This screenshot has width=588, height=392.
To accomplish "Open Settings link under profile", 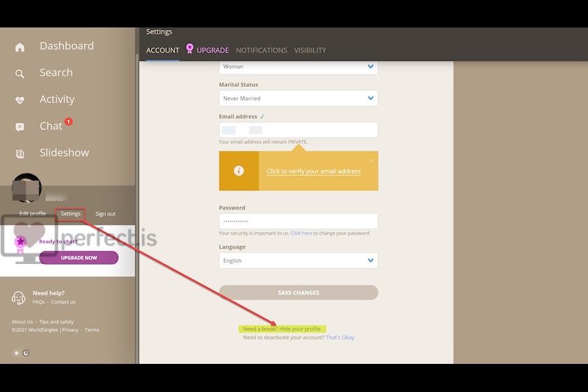I will 71,214.
